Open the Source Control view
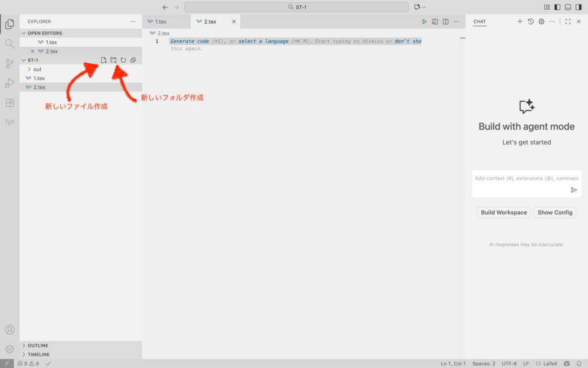This screenshot has width=588, height=368. coord(9,63)
